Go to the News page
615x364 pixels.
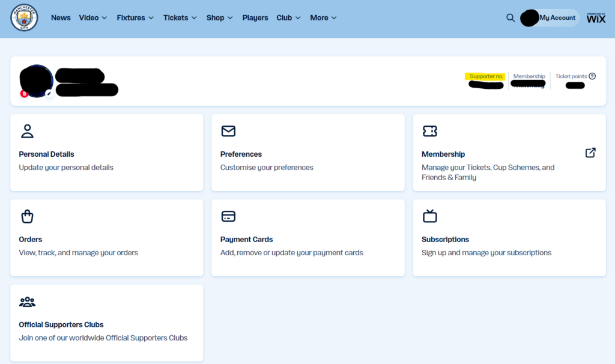(x=61, y=18)
